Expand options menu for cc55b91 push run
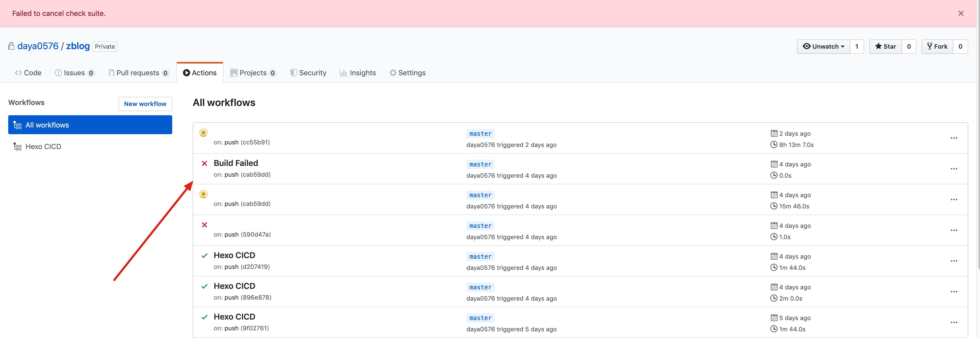The width and height of the screenshot is (980, 338). 954,138
